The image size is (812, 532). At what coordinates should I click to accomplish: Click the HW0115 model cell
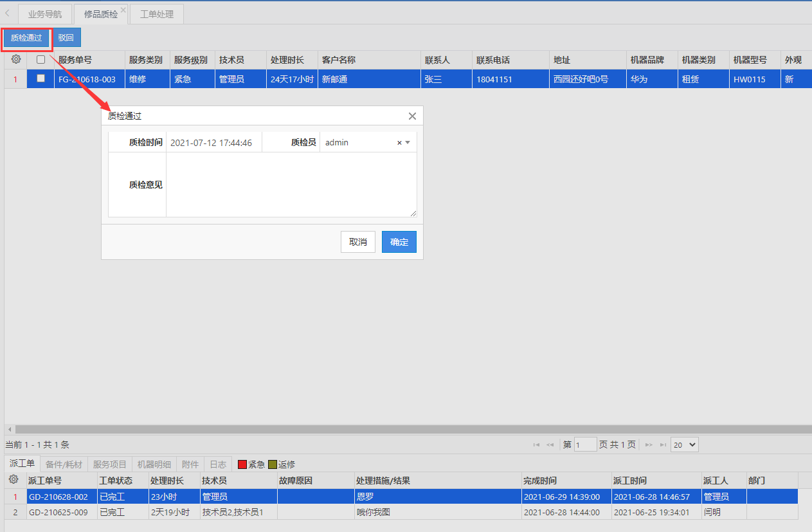755,79
